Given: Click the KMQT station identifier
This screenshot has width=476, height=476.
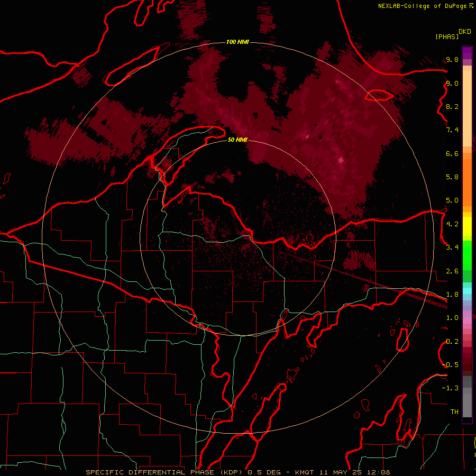Looking at the screenshot, I should (x=304, y=472).
